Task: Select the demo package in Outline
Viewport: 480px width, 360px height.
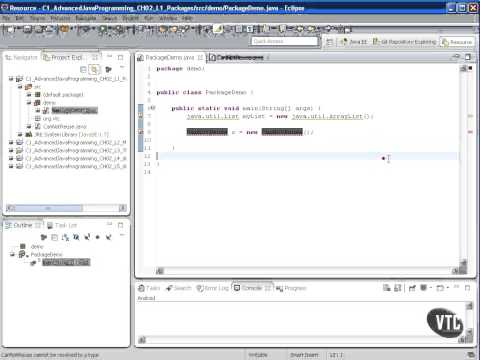Action: click(x=33, y=247)
